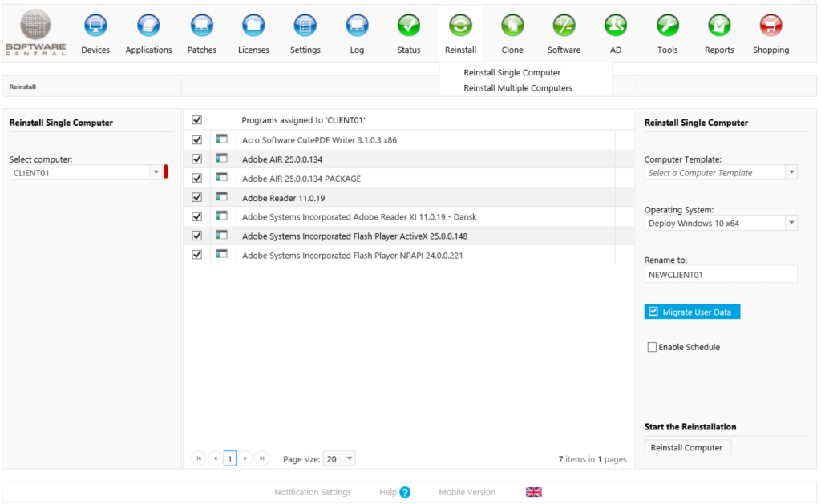The width and height of the screenshot is (821, 504).
Task: Toggle the Migrate User Data checkbox
Action: (653, 312)
